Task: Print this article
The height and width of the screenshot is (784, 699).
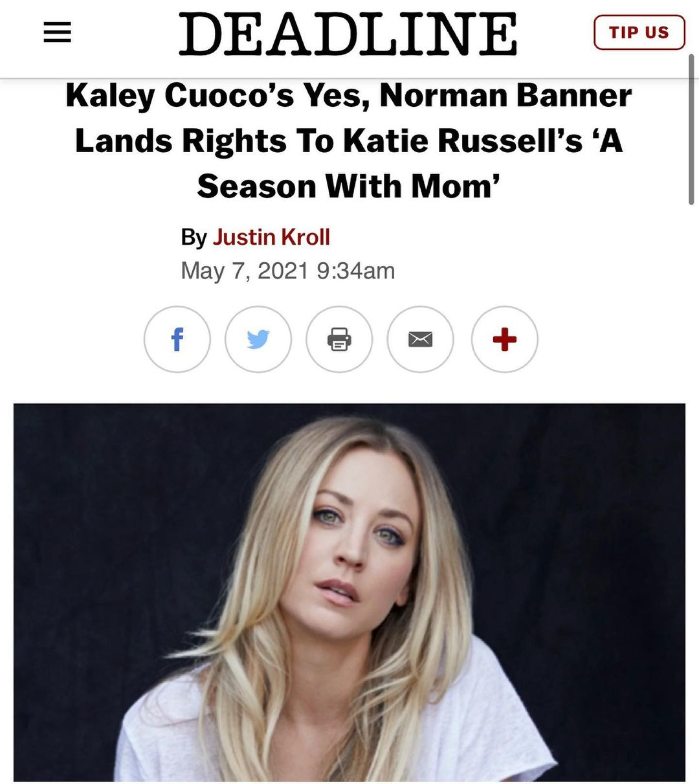Action: (x=339, y=339)
